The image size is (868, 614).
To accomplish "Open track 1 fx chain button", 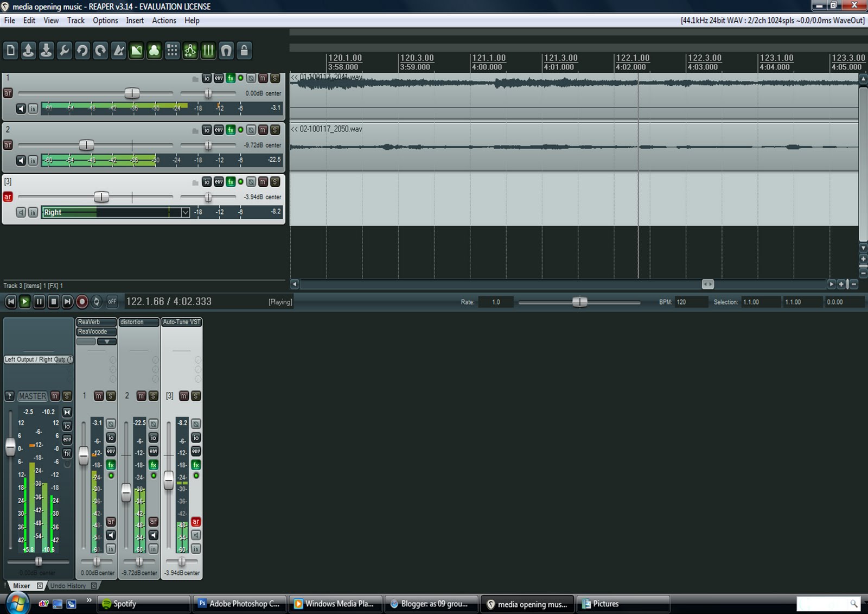I will (231, 78).
